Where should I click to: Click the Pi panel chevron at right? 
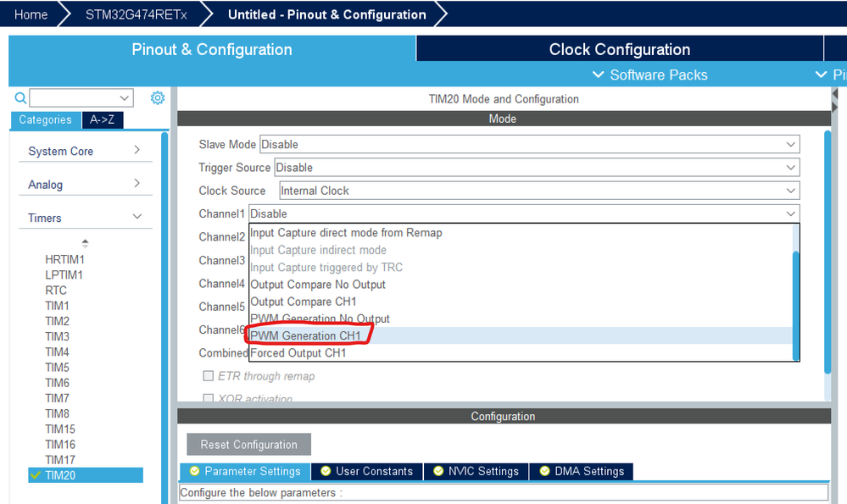pyautogui.click(x=821, y=75)
